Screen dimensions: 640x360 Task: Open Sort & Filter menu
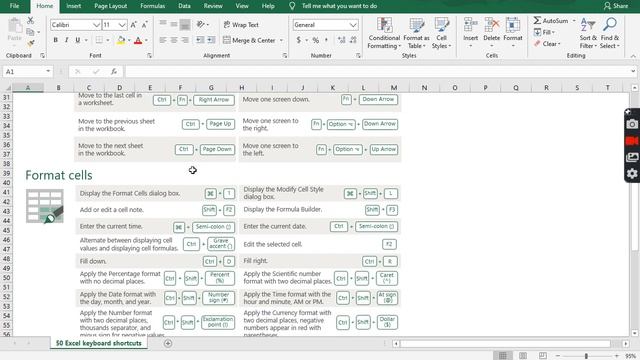[x=588, y=33]
